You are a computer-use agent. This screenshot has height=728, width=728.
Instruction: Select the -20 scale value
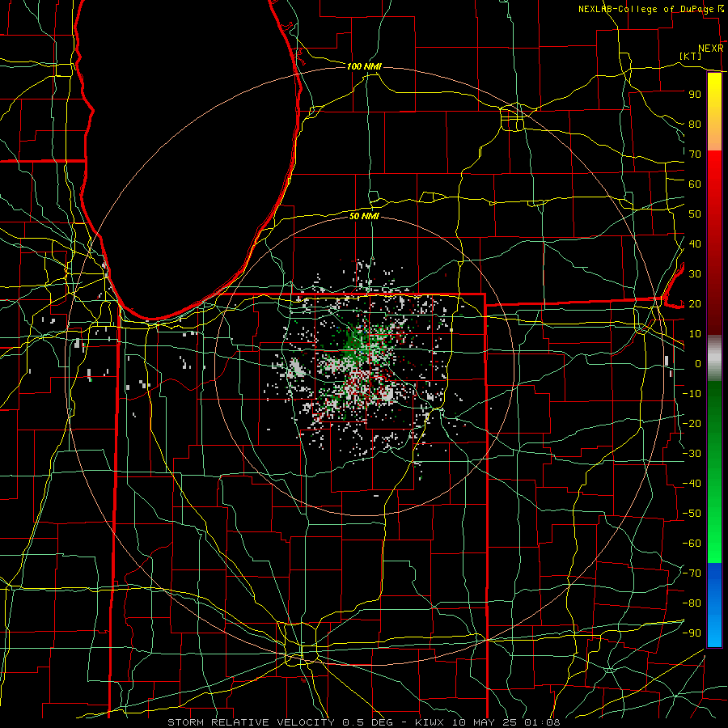tap(692, 424)
